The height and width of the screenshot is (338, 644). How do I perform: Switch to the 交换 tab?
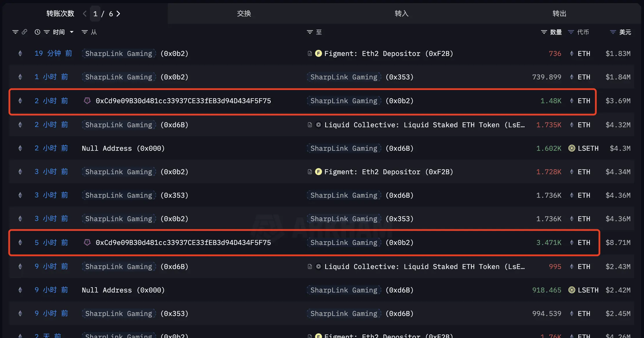tap(244, 14)
